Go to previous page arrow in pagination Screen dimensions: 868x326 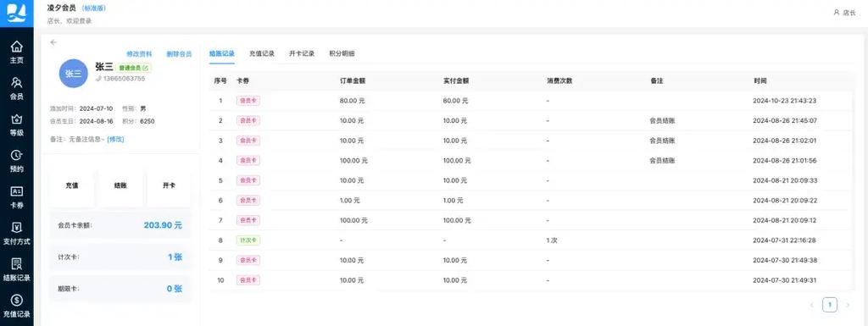pyautogui.click(x=812, y=305)
